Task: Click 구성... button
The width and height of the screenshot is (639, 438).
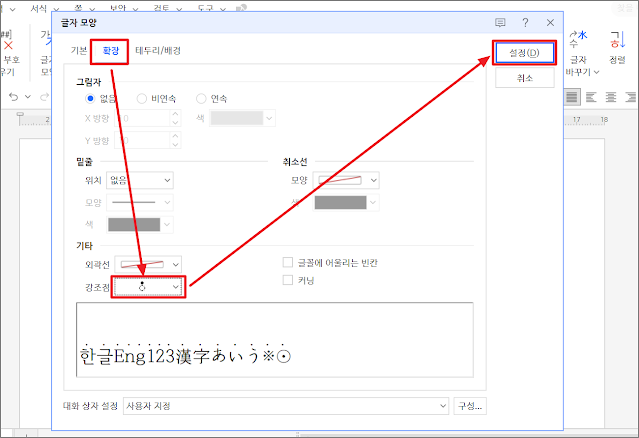Action: (x=470, y=406)
